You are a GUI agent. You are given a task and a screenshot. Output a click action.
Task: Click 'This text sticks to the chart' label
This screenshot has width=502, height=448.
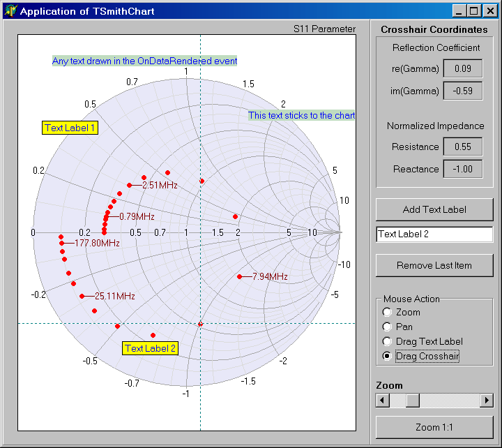click(x=302, y=115)
